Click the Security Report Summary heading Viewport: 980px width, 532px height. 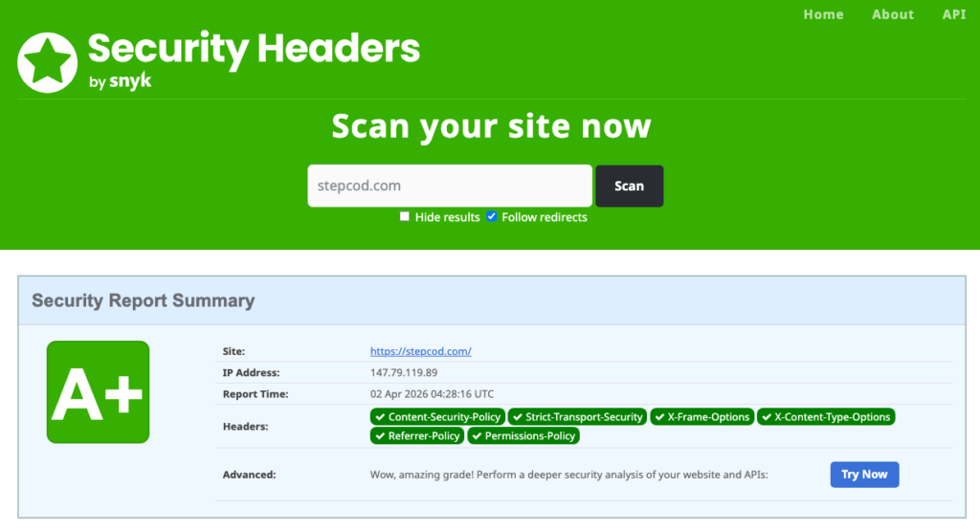point(144,300)
